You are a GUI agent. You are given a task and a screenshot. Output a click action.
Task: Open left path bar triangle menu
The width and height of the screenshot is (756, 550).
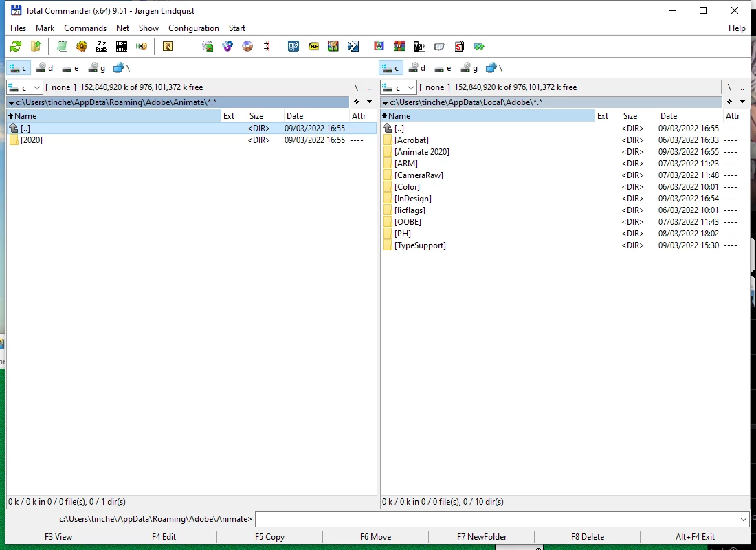click(x=10, y=102)
